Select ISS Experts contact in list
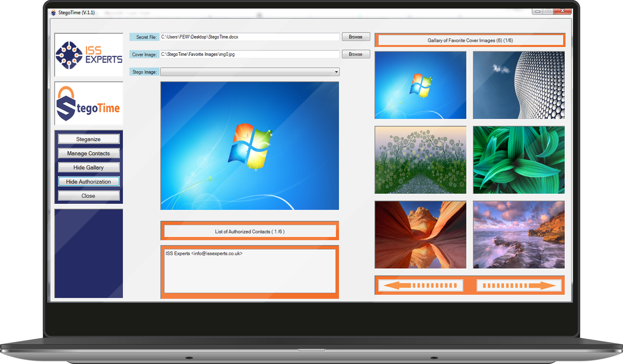623x364 pixels. (204, 254)
